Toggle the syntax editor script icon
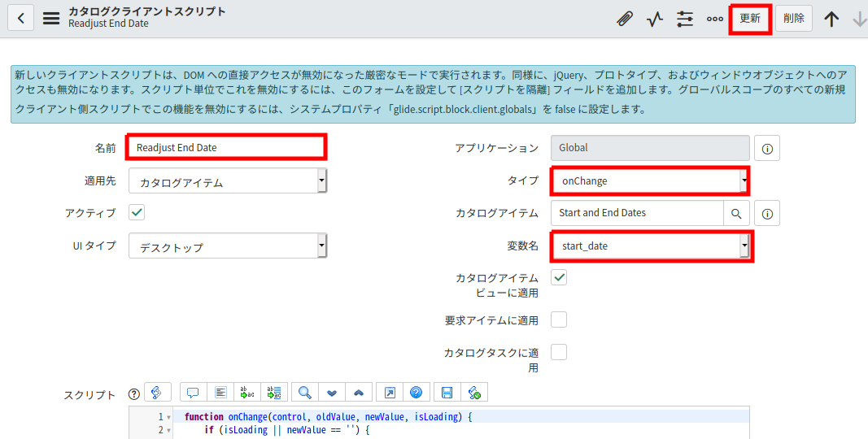 [157, 392]
